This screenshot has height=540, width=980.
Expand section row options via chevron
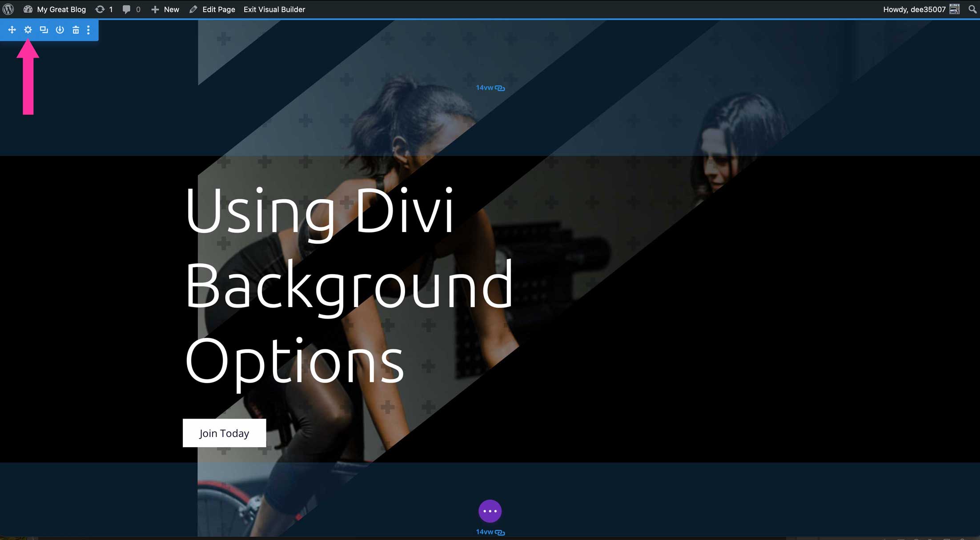click(88, 29)
